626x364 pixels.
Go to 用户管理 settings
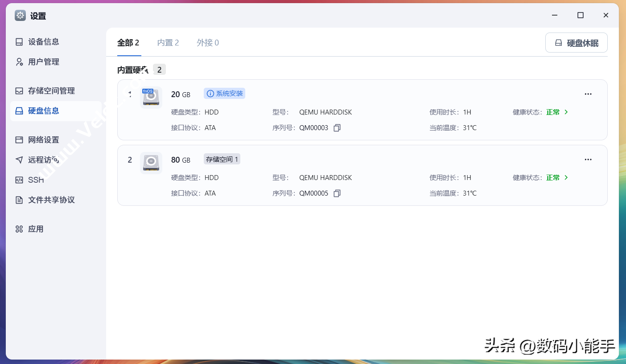click(43, 62)
